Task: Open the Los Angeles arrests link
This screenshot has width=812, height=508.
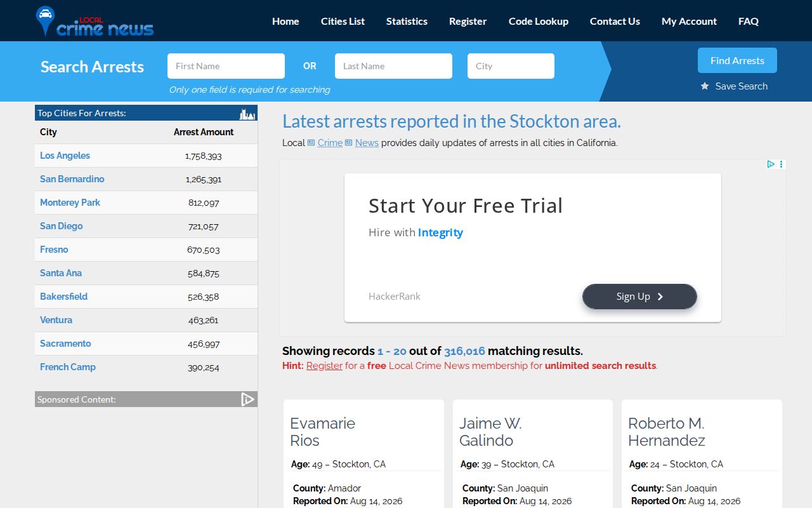Action: [65, 156]
